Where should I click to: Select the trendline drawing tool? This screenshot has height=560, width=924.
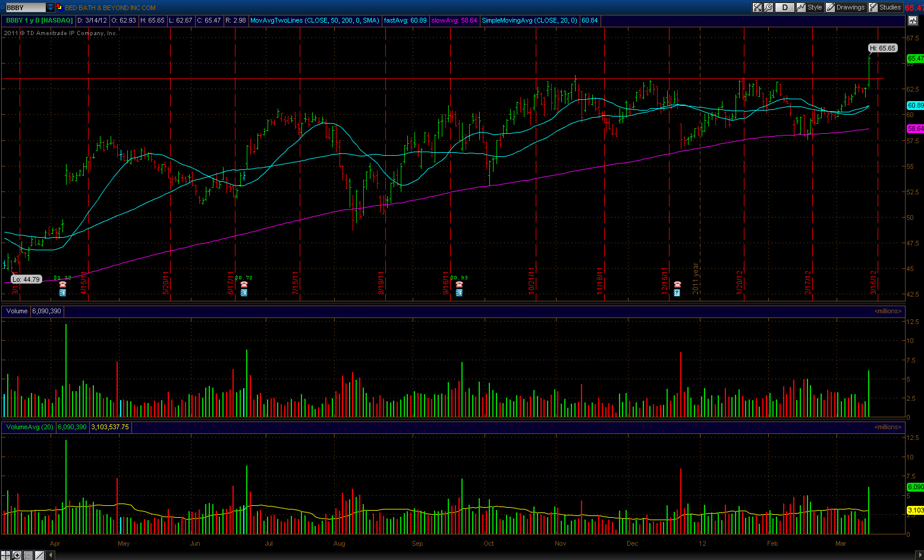tap(39, 555)
